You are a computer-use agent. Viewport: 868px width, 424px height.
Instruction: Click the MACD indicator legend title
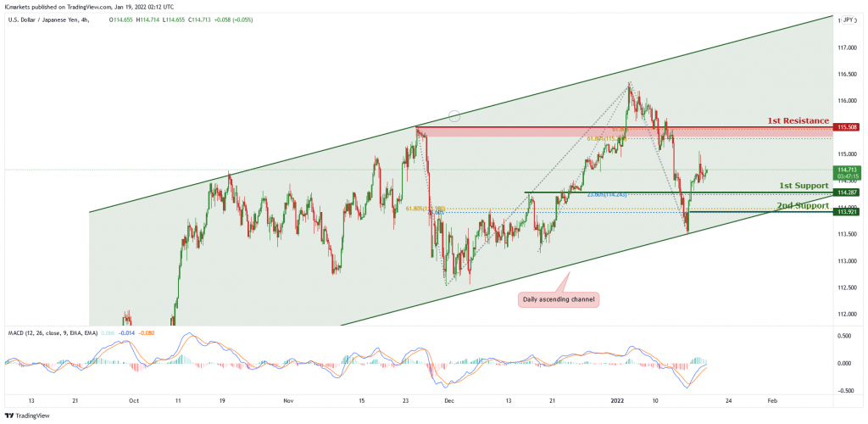tap(53, 333)
